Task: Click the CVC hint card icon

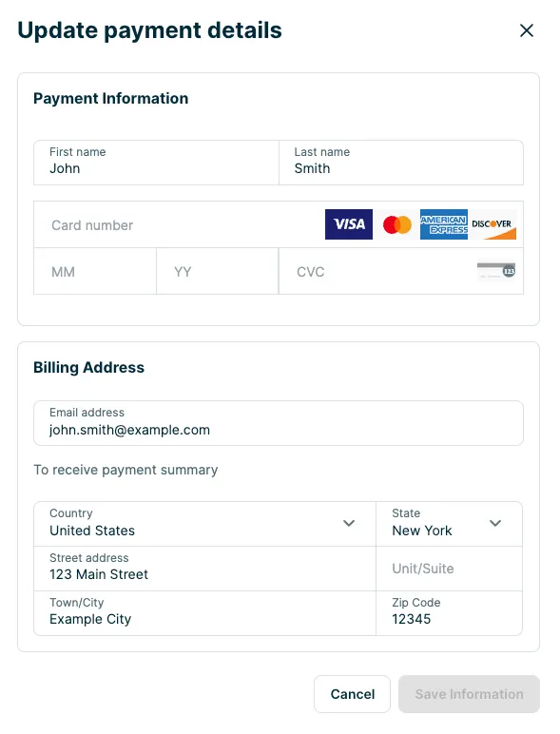Action: (496, 271)
